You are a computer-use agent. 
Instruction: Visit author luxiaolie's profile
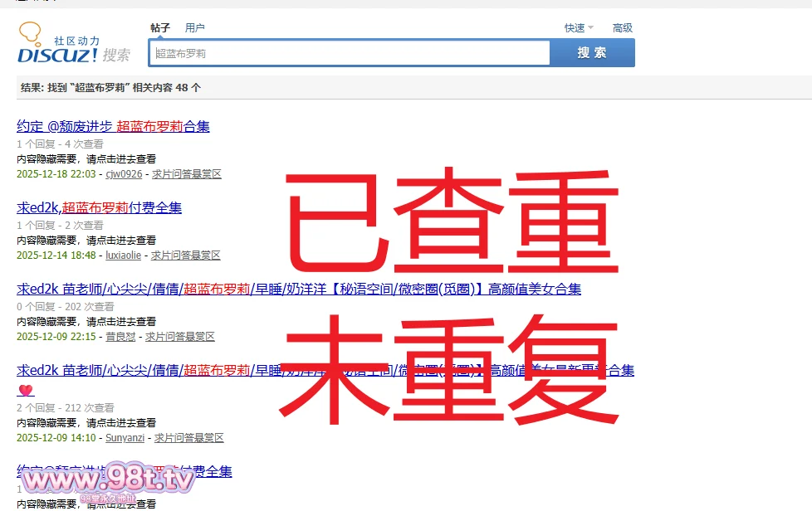[x=123, y=255]
